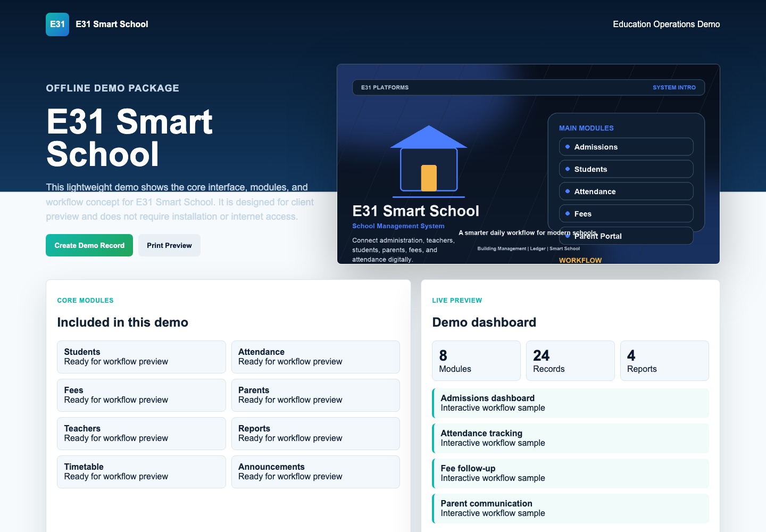
Task: Click the CORE MODULES section label
Action: tap(85, 301)
